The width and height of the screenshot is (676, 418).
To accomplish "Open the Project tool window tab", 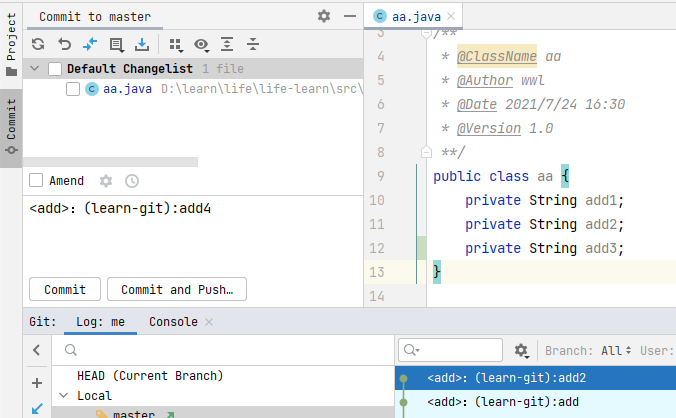I will click(x=11, y=40).
